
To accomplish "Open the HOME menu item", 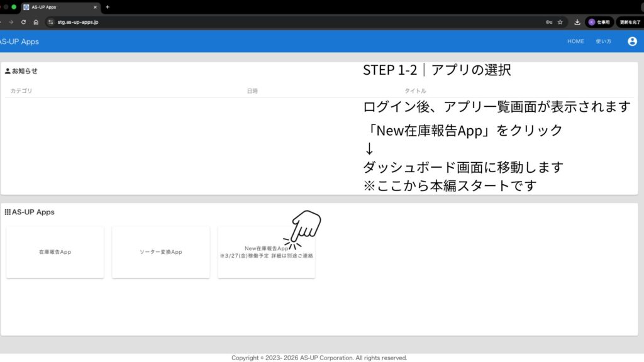I will 575,41.
